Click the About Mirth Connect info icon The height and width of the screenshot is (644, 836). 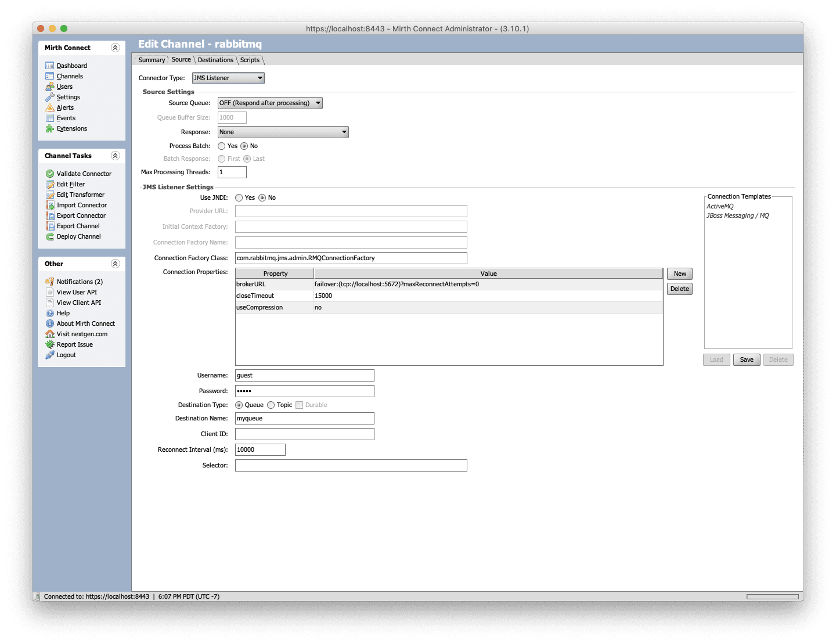(50, 323)
